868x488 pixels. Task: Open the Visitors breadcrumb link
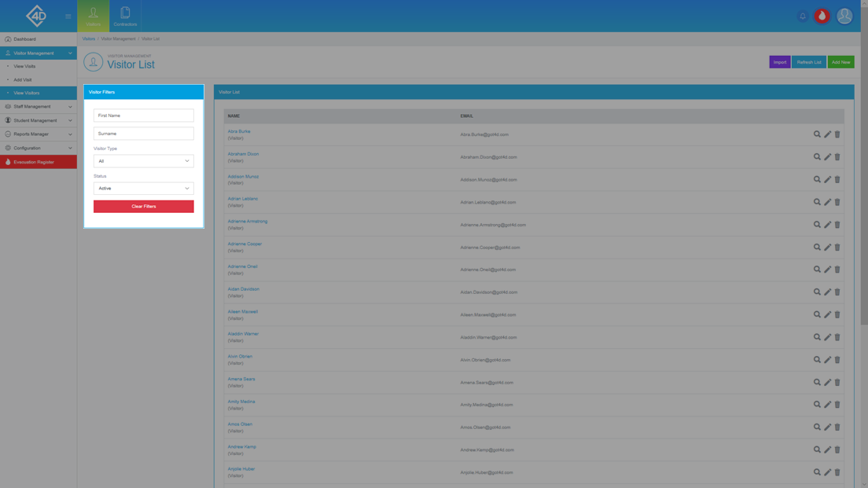tap(89, 39)
